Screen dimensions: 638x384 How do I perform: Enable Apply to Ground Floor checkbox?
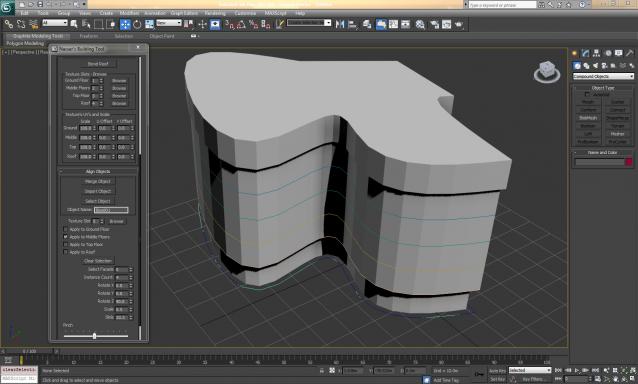(66, 229)
